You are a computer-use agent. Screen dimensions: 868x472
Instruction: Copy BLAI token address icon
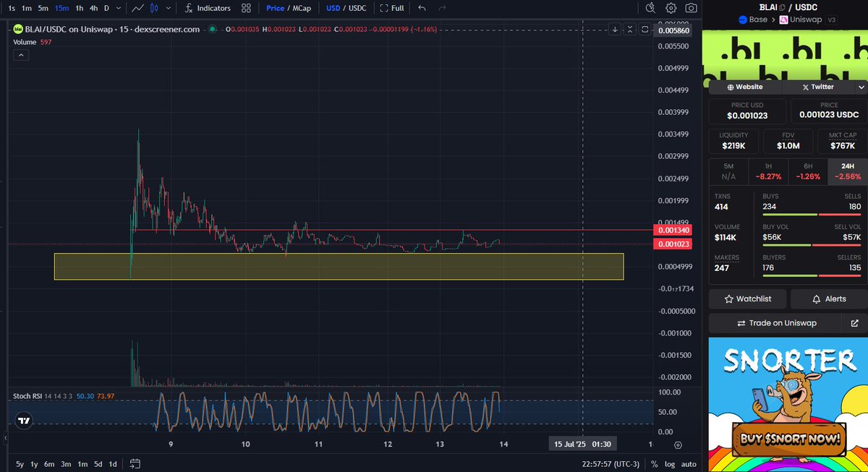pyautogui.click(x=781, y=7)
